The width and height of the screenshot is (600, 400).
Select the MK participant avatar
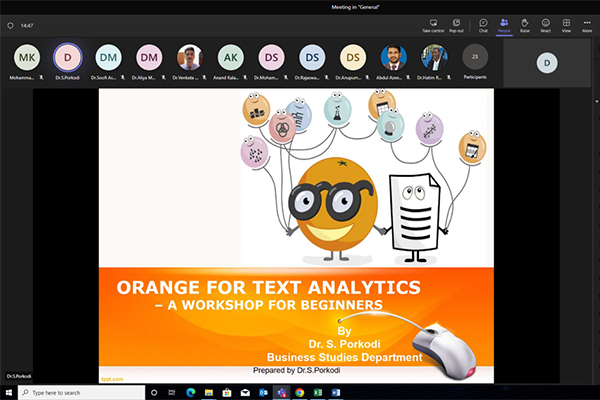tap(27, 58)
